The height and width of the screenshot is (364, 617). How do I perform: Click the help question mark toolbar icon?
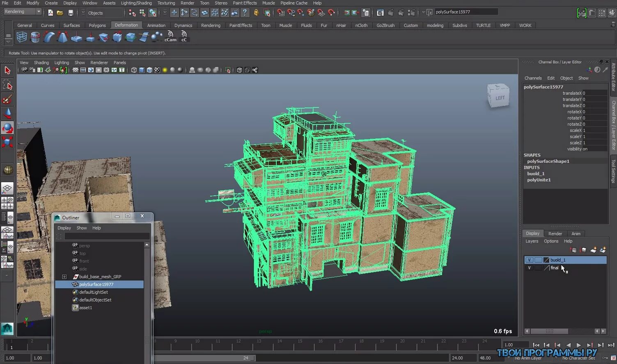click(x=245, y=13)
